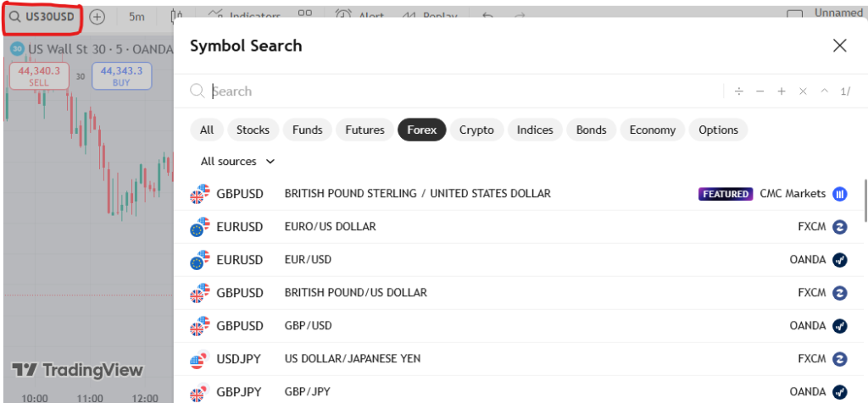Start bar Replay mode
868x403 pixels.
[x=430, y=17]
